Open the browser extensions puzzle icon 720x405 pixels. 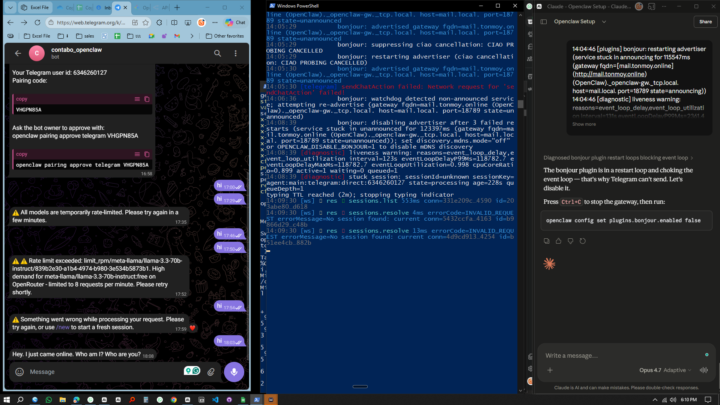tap(159, 22)
